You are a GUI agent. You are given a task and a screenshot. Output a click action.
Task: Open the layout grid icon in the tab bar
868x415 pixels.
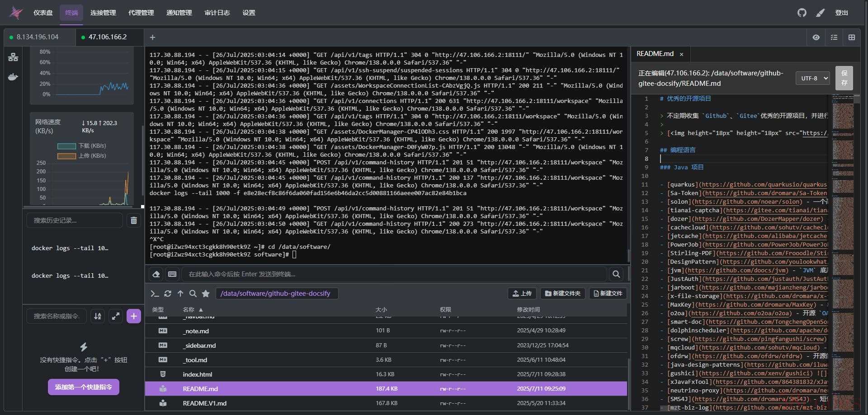point(852,37)
